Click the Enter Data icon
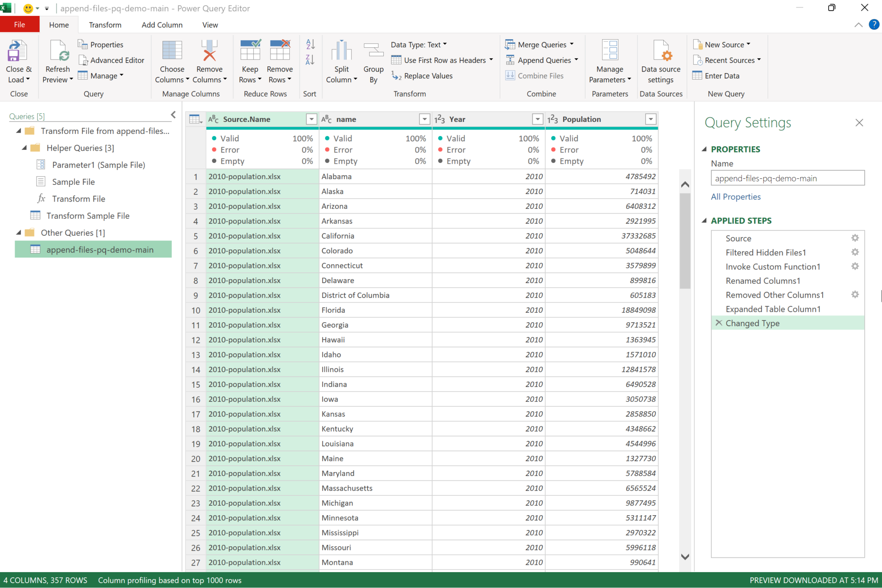The width and height of the screenshot is (882, 588). click(697, 76)
